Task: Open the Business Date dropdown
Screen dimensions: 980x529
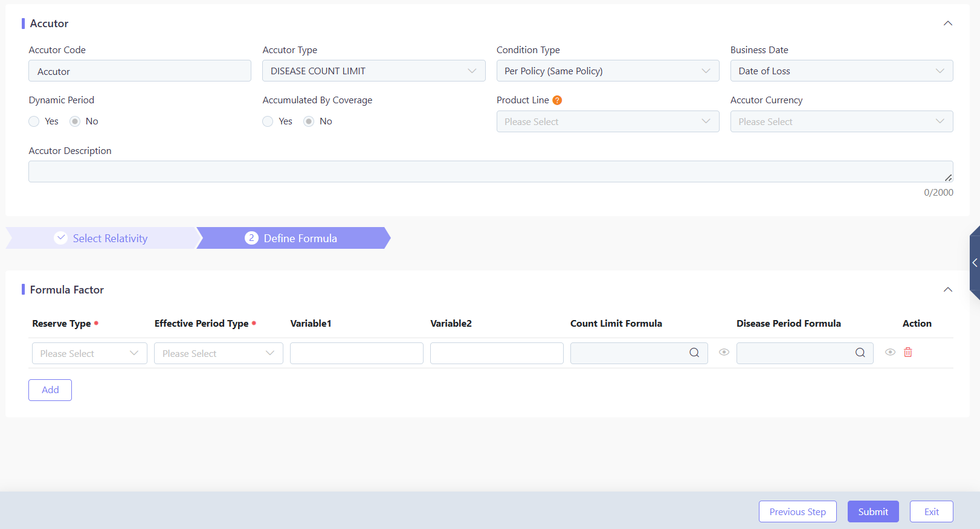Action: pos(842,71)
